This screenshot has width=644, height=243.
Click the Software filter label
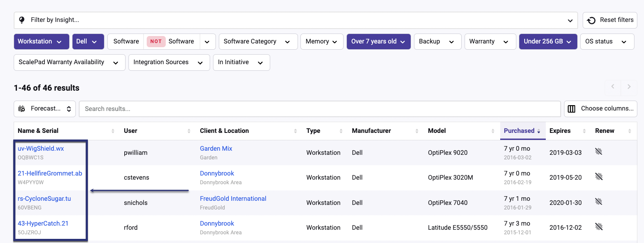click(126, 41)
